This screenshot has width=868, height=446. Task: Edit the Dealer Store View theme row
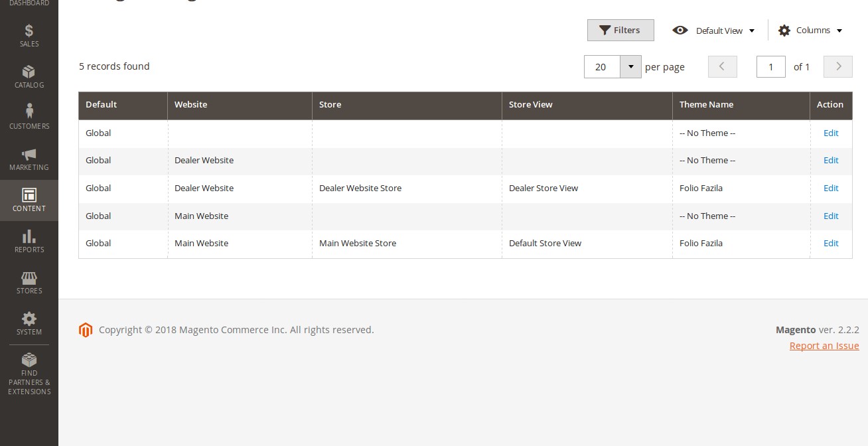(x=831, y=188)
